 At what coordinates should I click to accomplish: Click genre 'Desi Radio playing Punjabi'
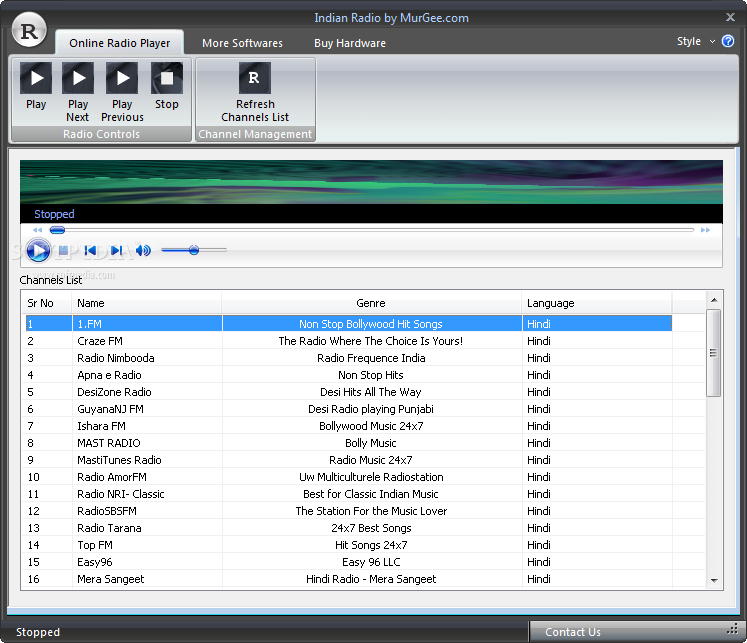(x=371, y=409)
